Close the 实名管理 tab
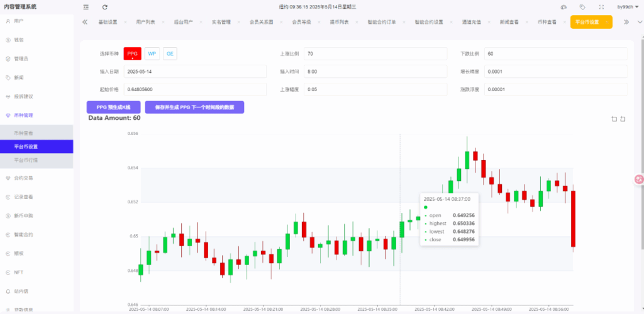 pyautogui.click(x=238, y=22)
